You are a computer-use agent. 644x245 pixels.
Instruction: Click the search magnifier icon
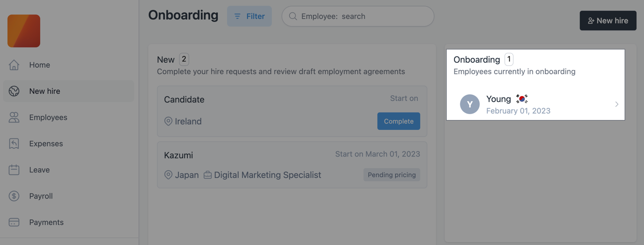point(293,16)
